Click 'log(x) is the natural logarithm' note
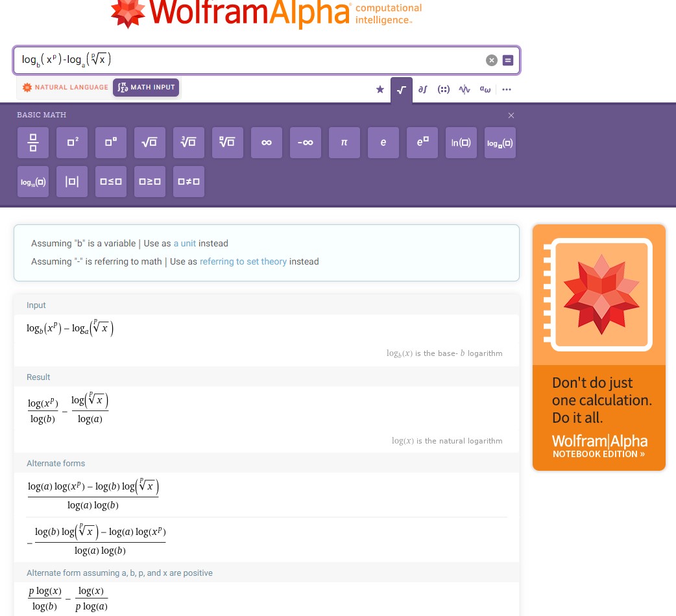Screen dimensions: 676x616 point(447,441)
